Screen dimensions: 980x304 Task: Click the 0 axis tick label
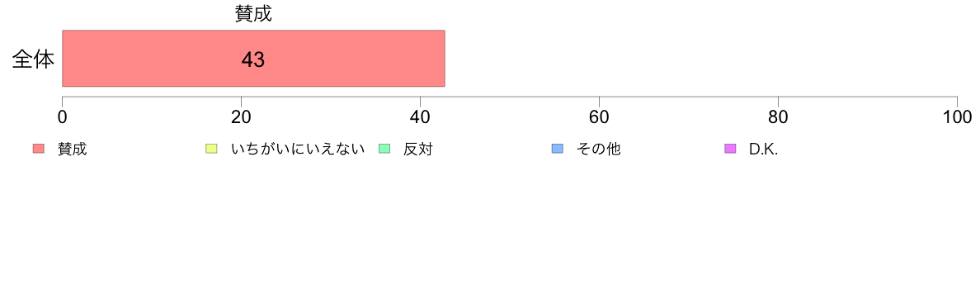point(63,117)
